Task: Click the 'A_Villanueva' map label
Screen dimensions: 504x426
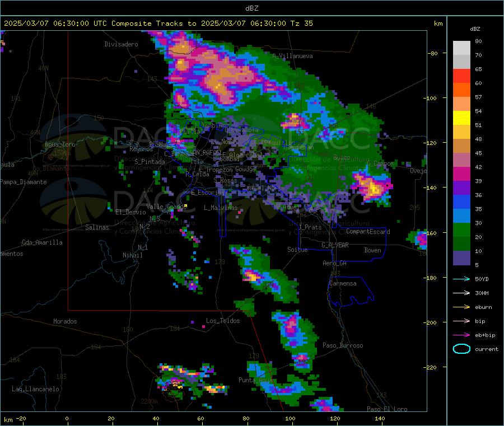Action: 292,56
